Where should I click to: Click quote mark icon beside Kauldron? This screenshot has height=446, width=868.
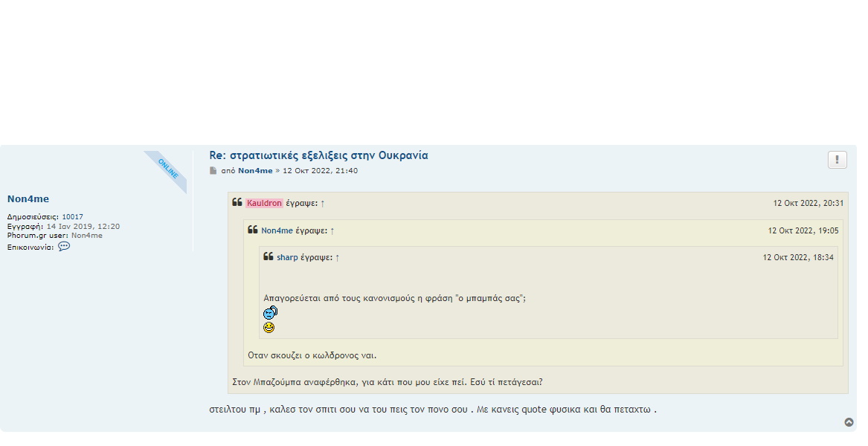(237, 202)
